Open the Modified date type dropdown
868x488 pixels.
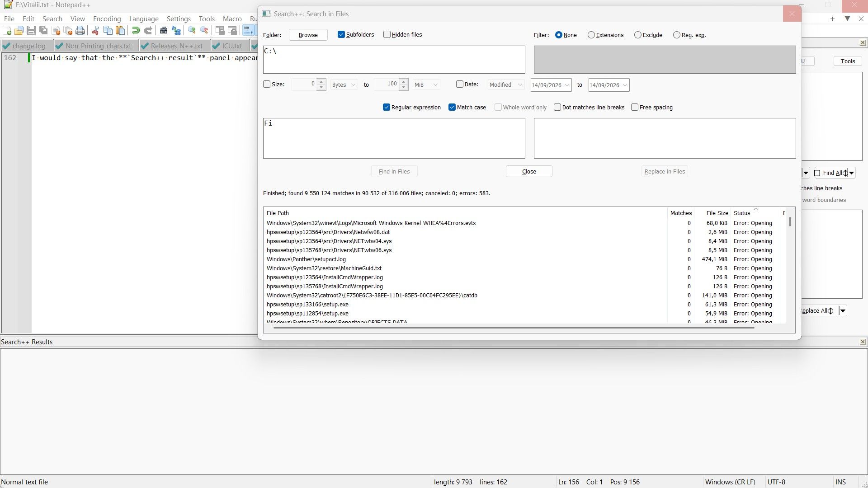(506, 84)
